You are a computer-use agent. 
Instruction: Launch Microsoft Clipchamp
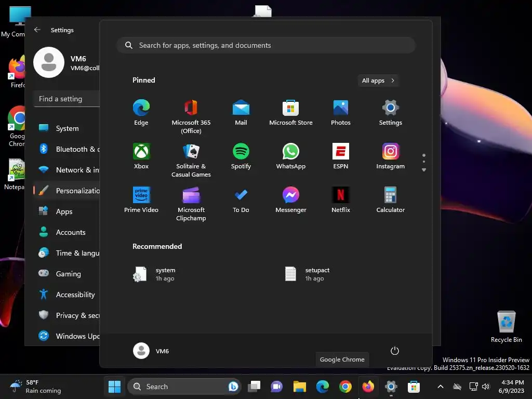(191, 204)
